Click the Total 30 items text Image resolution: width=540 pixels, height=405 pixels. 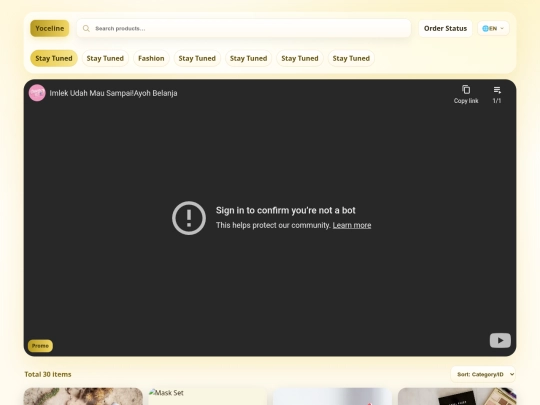(x=48, y=374)
